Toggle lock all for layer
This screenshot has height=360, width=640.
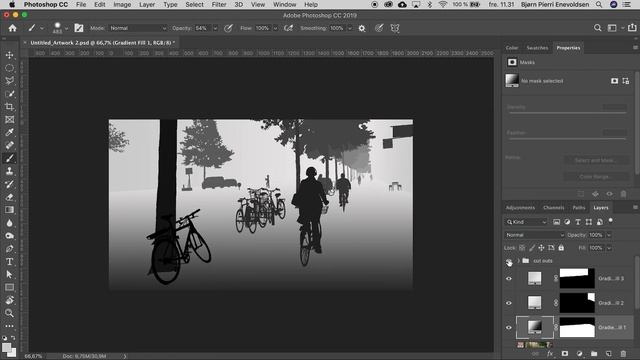(x=561, y=248)
